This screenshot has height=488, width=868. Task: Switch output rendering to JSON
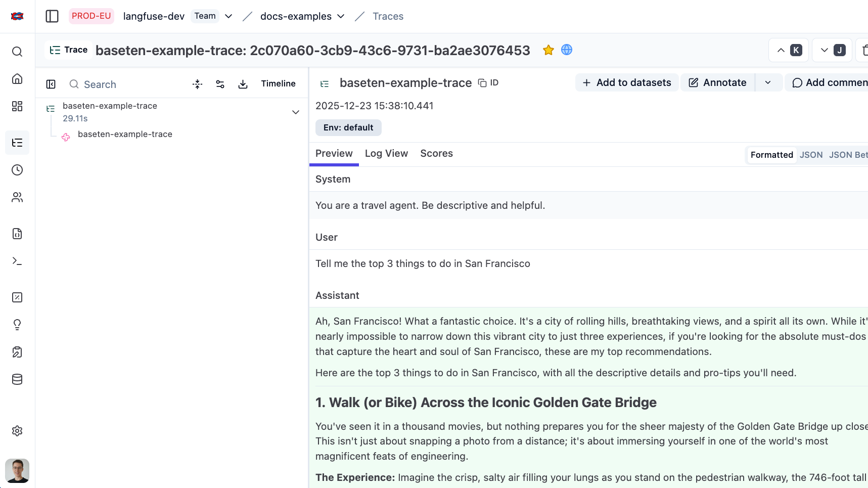point(811,155)
